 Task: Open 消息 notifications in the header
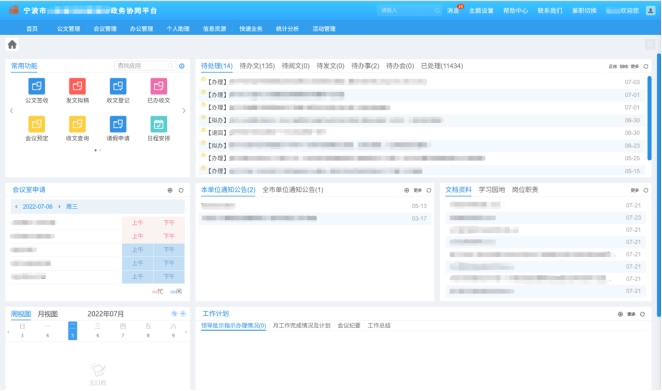453,11
